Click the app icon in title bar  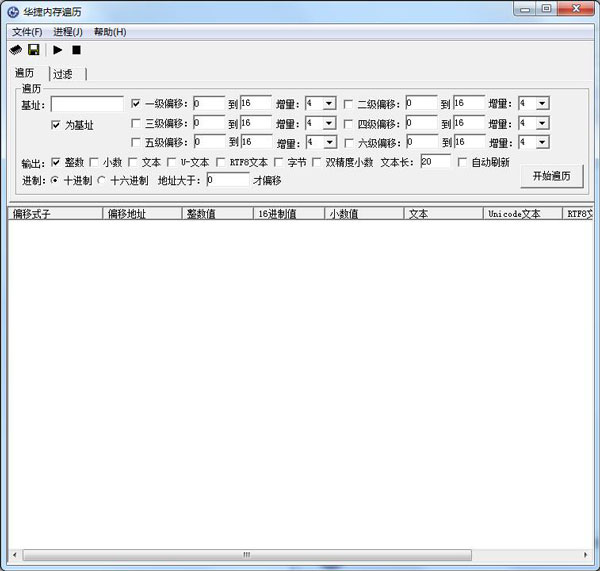tap(13, 12)
